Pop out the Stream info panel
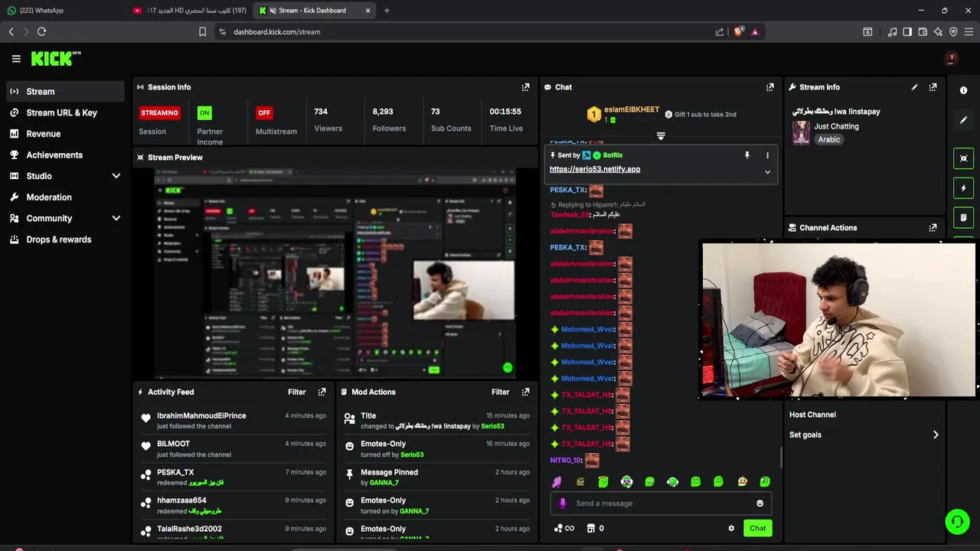This screenshot has width=980, height=551. [x=933, y=87]
